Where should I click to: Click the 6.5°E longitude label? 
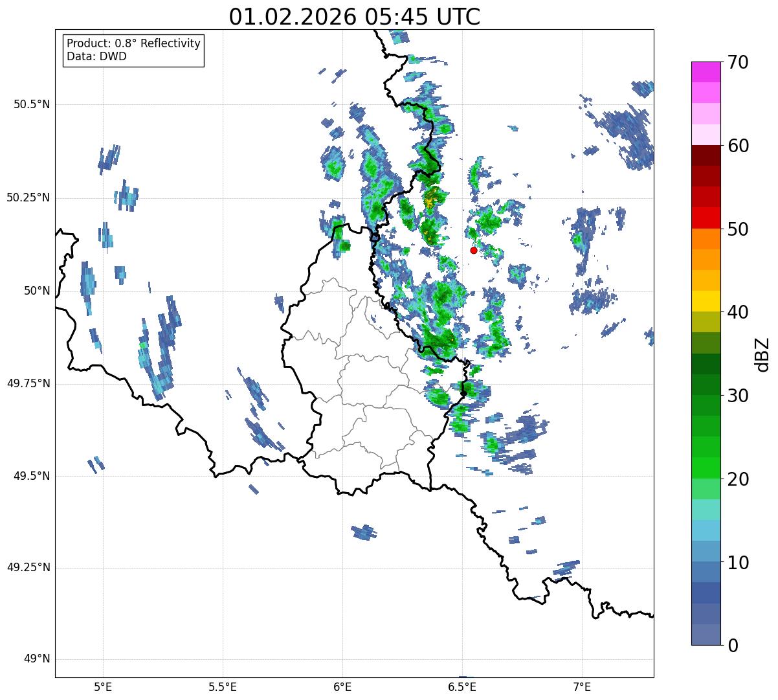click(x=462, y=688)
